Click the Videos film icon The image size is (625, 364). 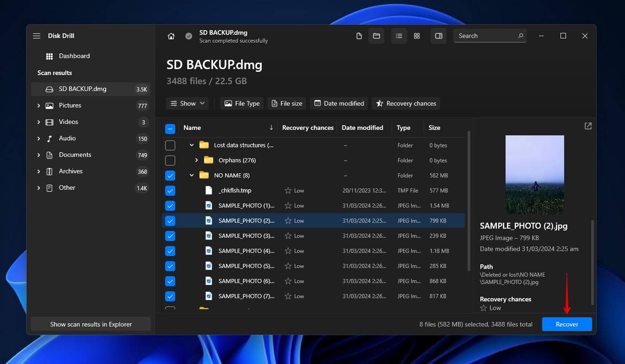tap(49, 122)
